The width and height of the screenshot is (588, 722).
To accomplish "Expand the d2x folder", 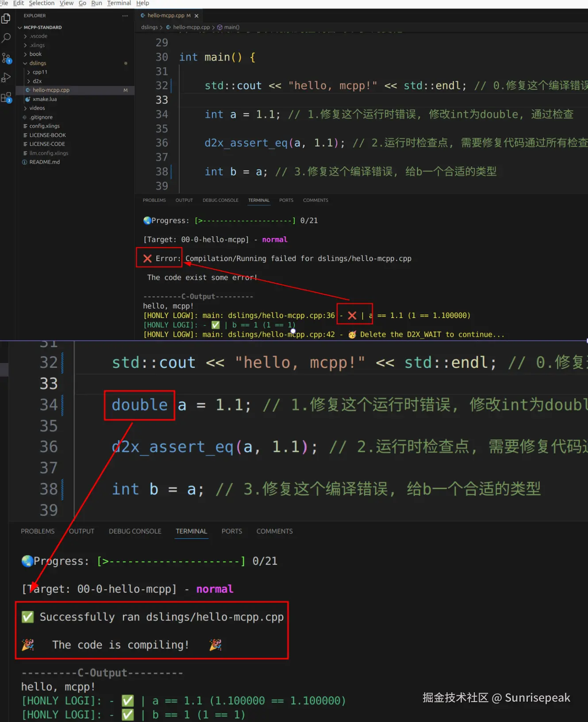I will [x=29, y=81].
